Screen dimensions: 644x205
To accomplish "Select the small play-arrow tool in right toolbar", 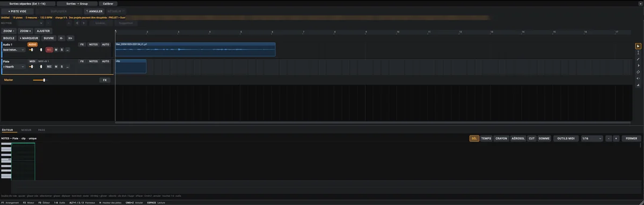I will pyautogui.click(x=638, y=65).
